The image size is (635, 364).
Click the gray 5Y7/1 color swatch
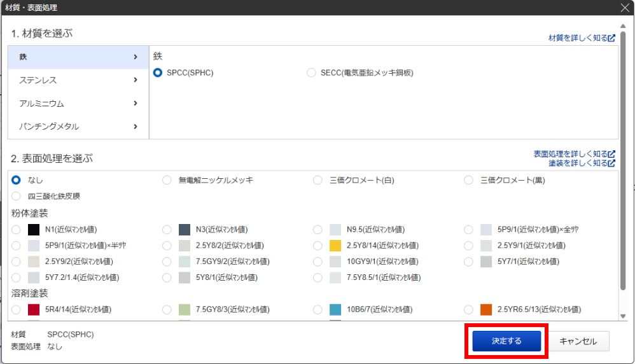click(x=486, y=262)
